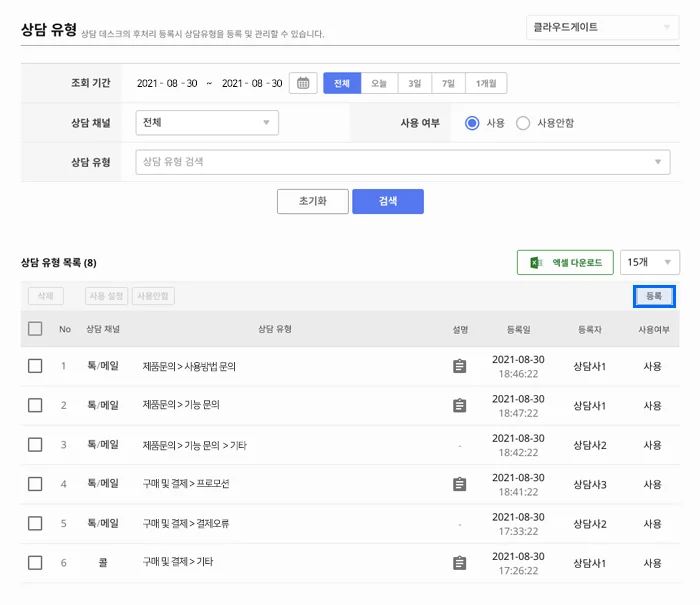This screenshot has width=700, height=605.
Task: Click the 상담 유형 목록 (8) heading
Action: (x=58, y=263)
